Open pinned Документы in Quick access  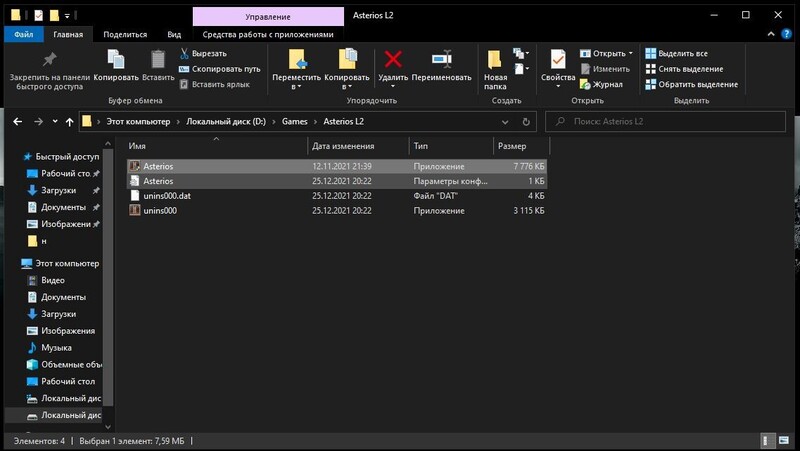click(63, 207)
